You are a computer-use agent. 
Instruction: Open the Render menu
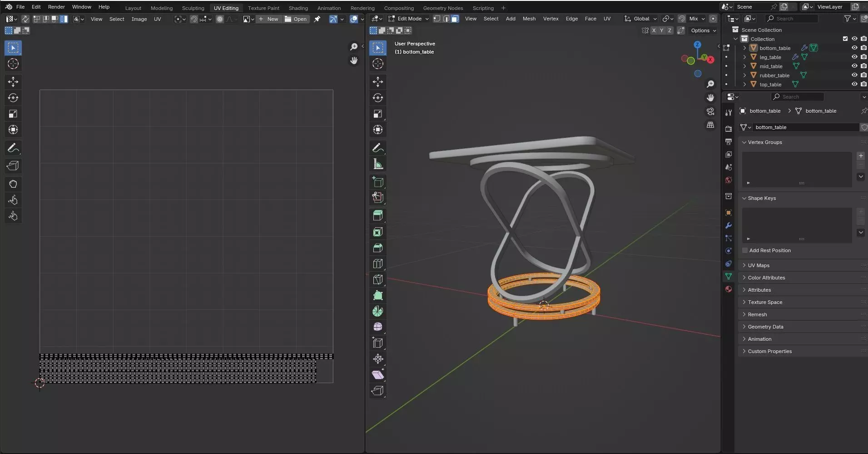point(56,7)
